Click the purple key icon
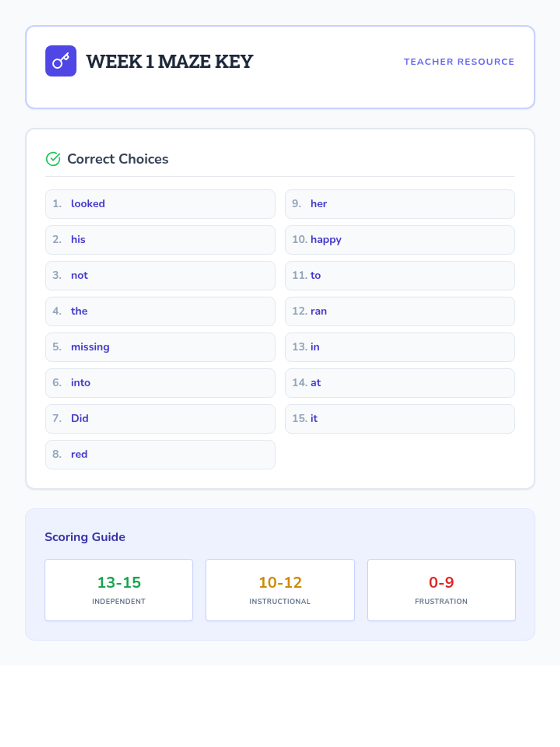Viewport: 560px width, 747px height. click(61, 61)
